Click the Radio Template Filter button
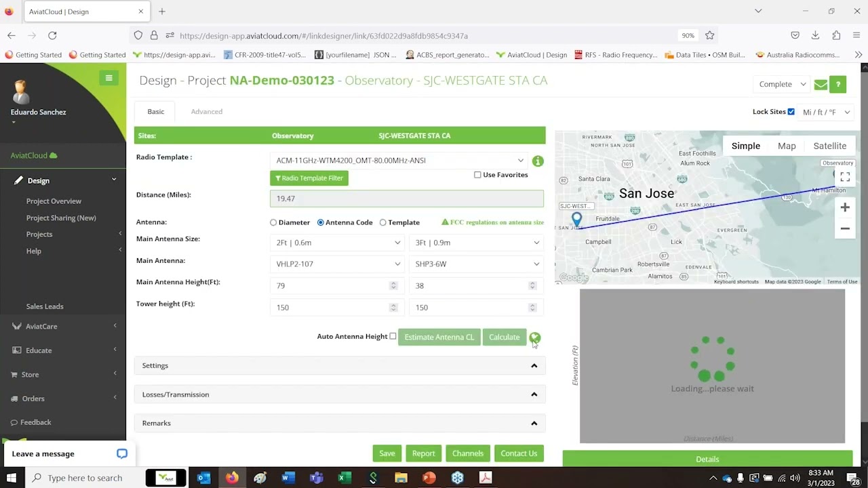868x488 pixels. [309, 178]
